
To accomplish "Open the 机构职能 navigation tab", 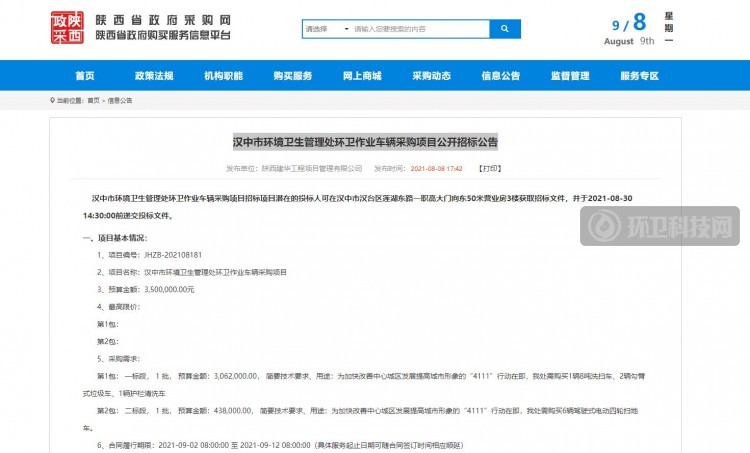I will pos(223,76).
